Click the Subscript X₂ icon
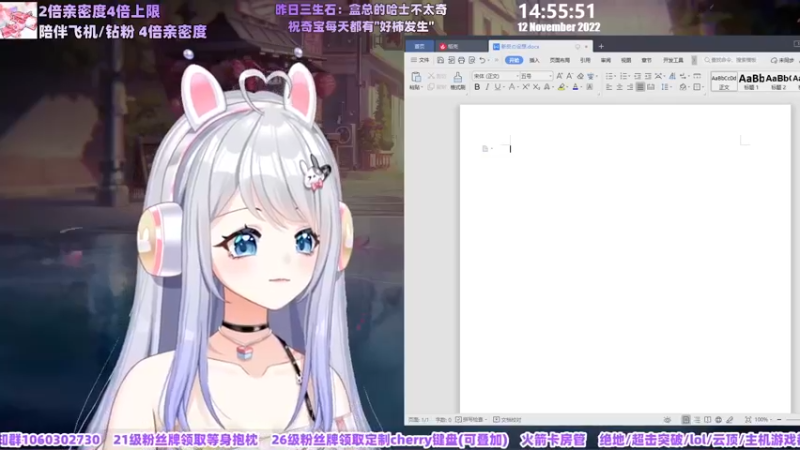Image resolution: width=800 pixels, height=450 pixels. [536, 87]
